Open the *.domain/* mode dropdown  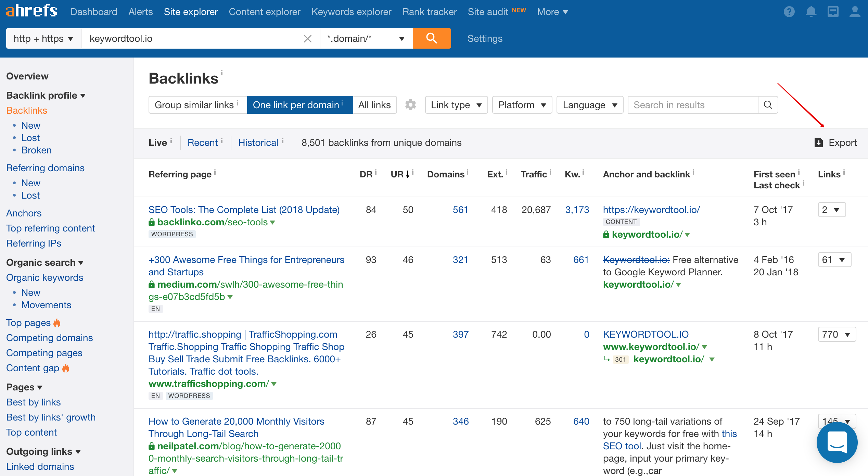(x=366, y=38)
